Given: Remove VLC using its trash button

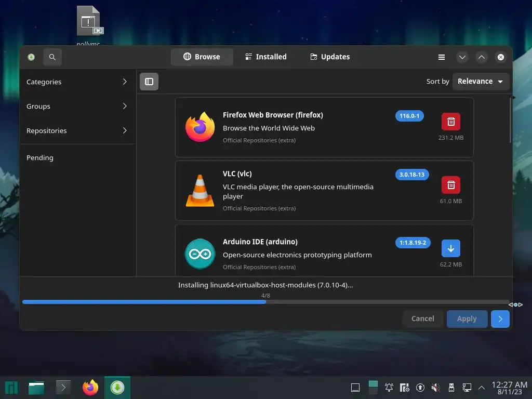Looking at the screenshot, I should pyautogui.click(x=450, y=185).
